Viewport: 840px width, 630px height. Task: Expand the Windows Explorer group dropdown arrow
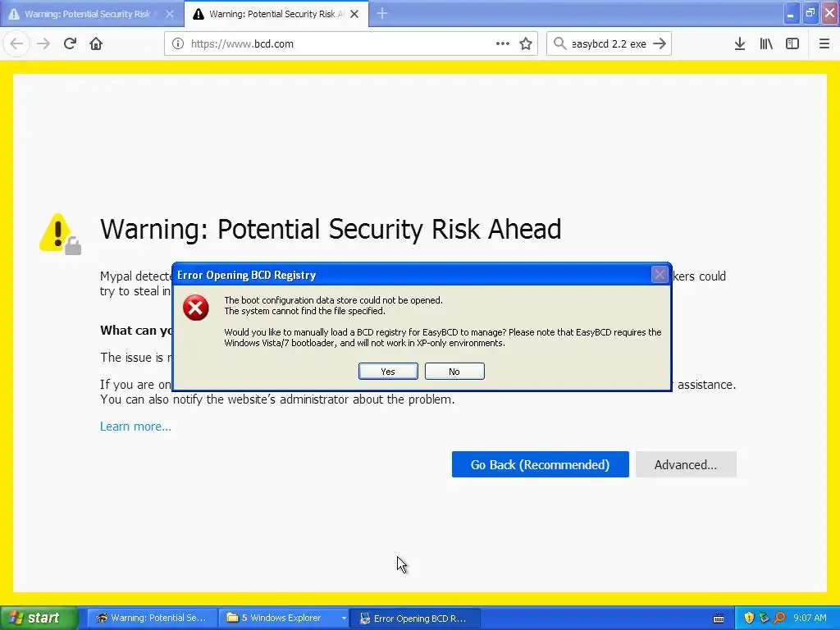click(344, 619)
